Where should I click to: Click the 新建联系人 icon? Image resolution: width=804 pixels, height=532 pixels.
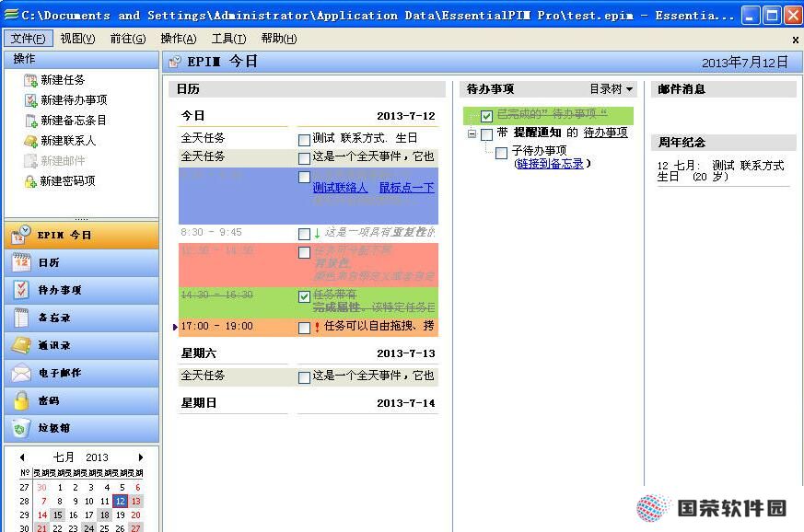pyautogui.click(x=30, y=141)
